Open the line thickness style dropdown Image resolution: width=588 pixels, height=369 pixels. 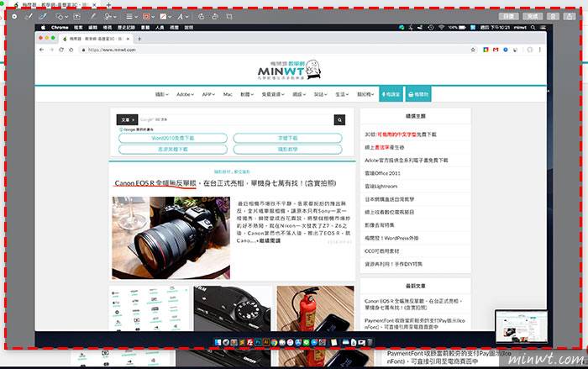click(x=130, y=16)
